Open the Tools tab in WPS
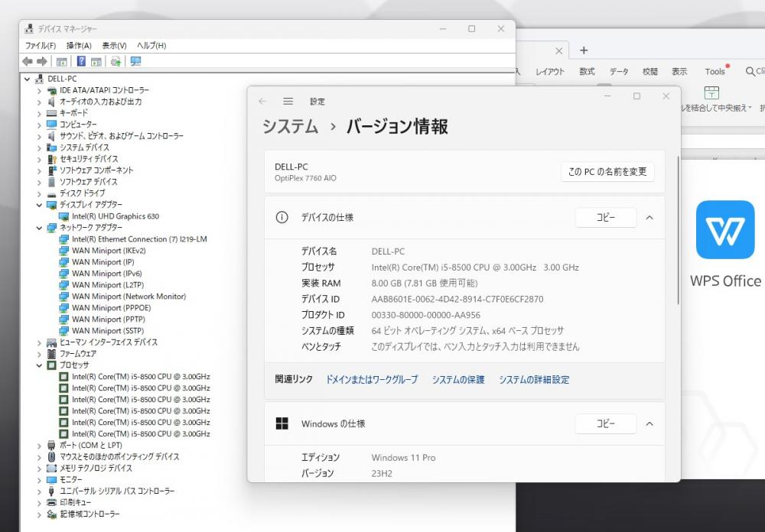The width and height of the screenshot is (765, 532). click(x=715, y=72)
